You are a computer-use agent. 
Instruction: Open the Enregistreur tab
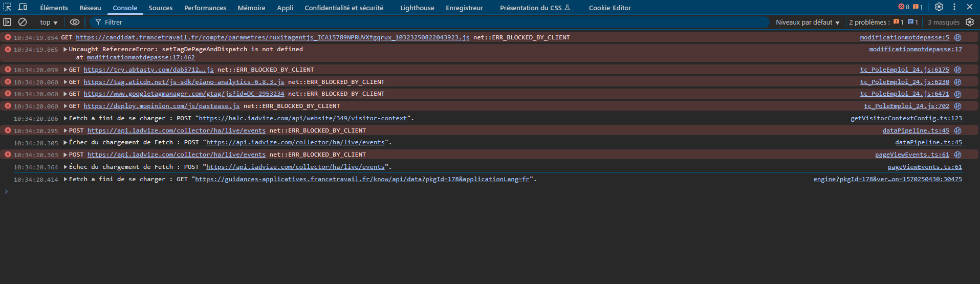pyautogui.click(x=464, y=8)
